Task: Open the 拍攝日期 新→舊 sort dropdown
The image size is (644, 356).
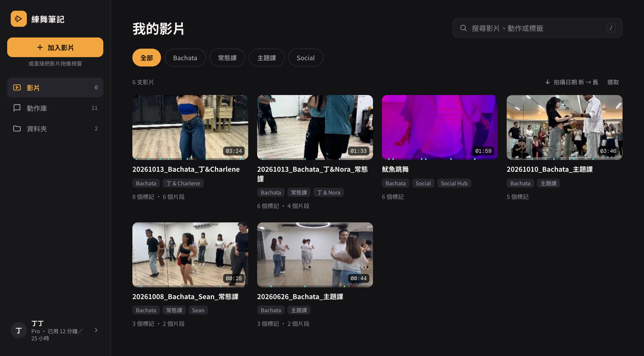Action: tap(572, 82)
